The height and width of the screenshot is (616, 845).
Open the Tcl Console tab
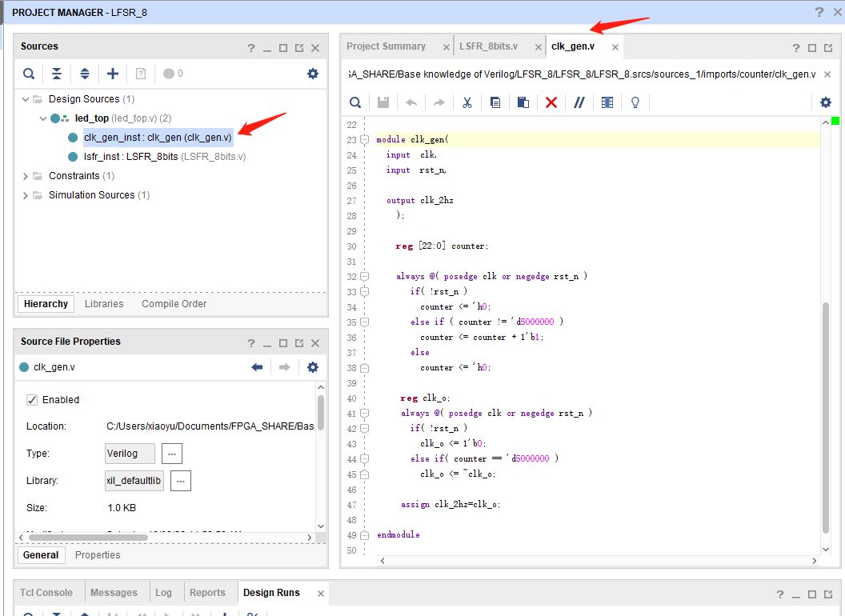click(x=46, y=592)
